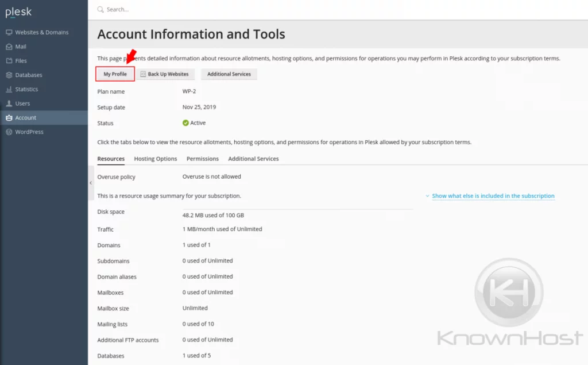Open the Permissions tab
The width and height of the screenshot is (588, 365).
203,159
